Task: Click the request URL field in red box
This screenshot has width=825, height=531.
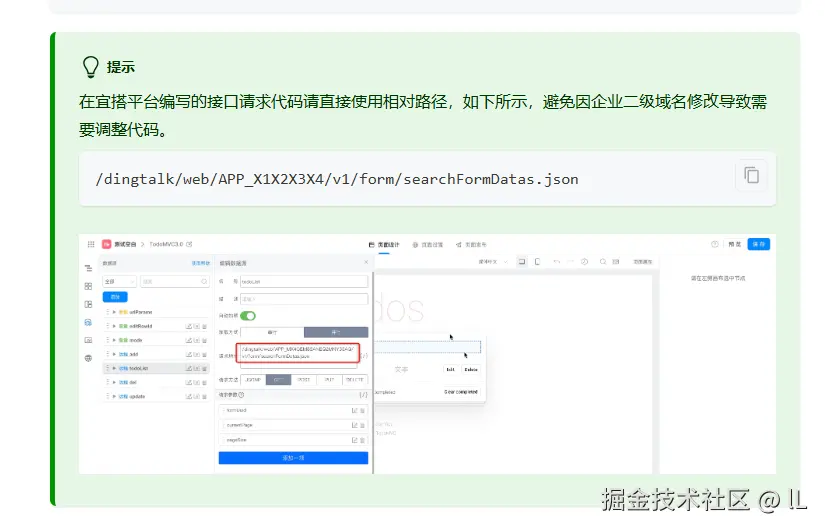Action: pyautogui.click(x=298, y=353)
